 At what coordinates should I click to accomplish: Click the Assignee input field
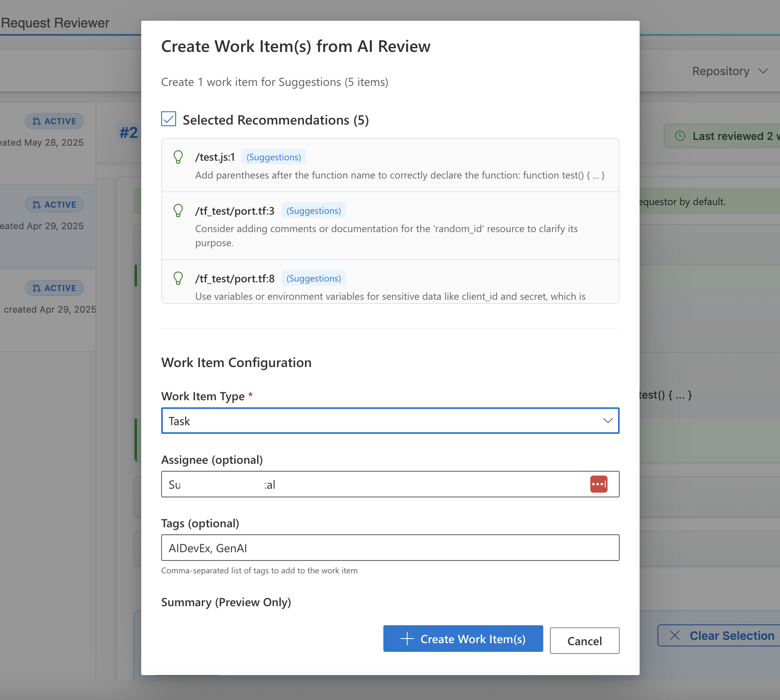pyautogui.click(x=374, y=484)
